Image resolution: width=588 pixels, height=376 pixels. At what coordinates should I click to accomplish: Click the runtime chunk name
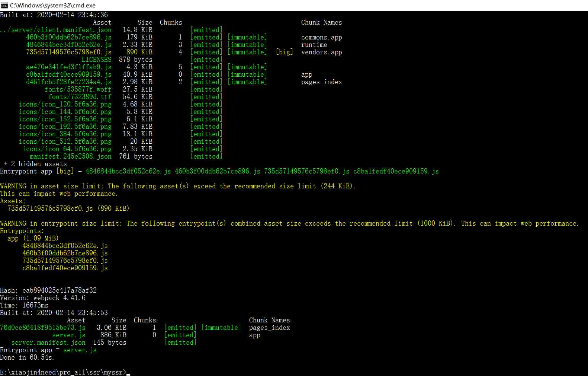click(x=314, y=45)
